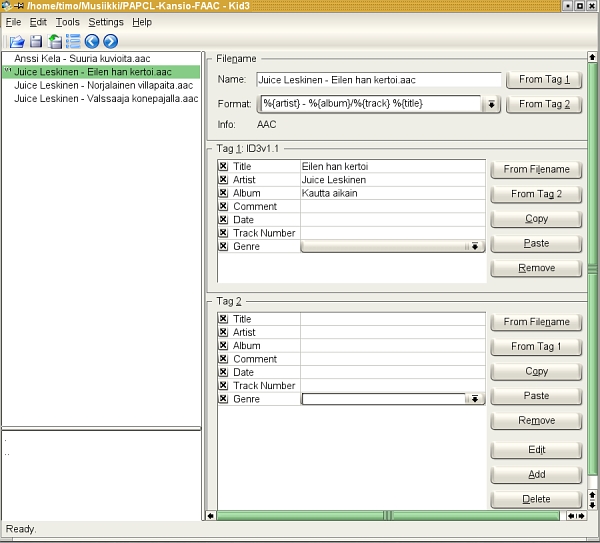
Task: Click the horizontal scrollbar left arrow
Action: pyautogui.click(x=210, y=516)
